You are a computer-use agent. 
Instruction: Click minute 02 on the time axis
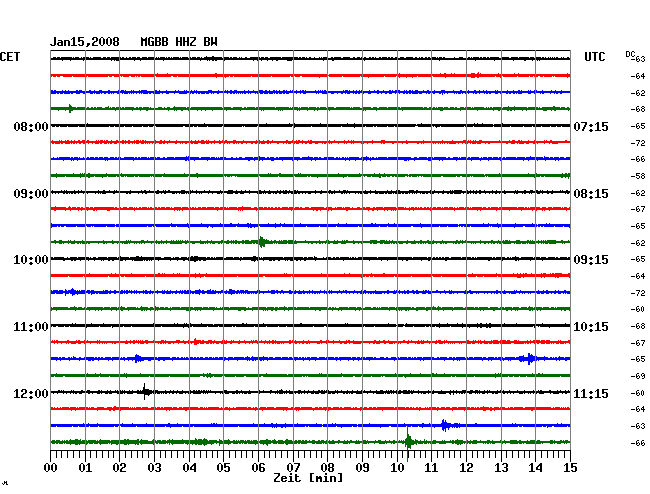[119, 467]
